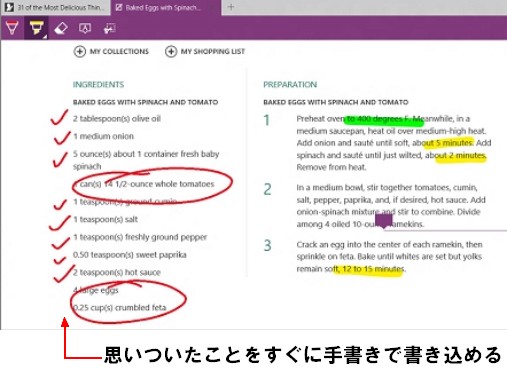Select the yellow Highlighter tool
507x380 pixels.
click(36, 27)
